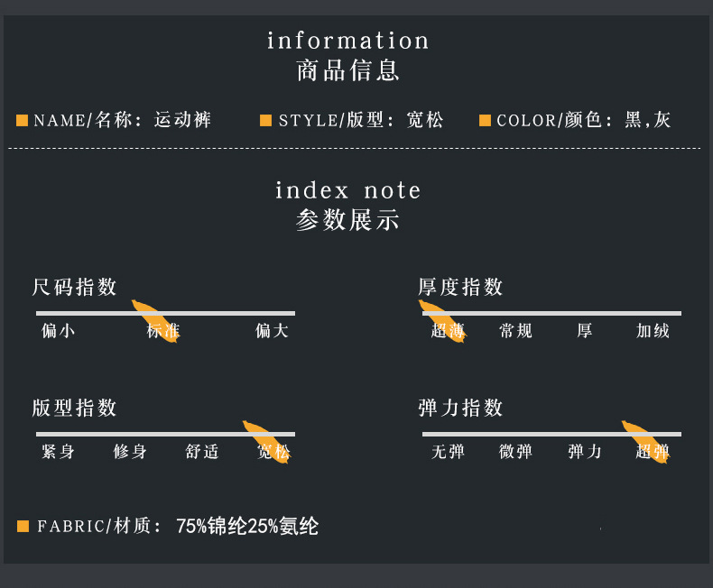713x588 pixels.
Task: Click the orange brush marker on 厚度指数
Action: pyautogui.click(x=442, y=321)
